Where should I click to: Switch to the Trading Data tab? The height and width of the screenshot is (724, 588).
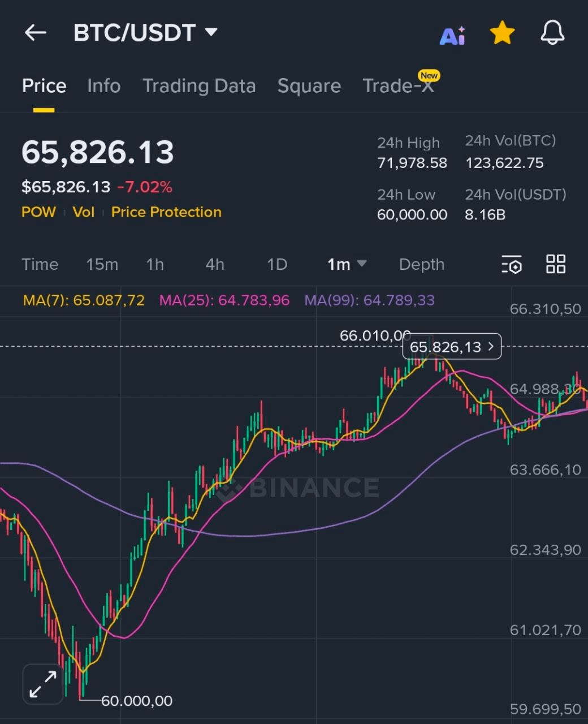(x=199, y=86)
